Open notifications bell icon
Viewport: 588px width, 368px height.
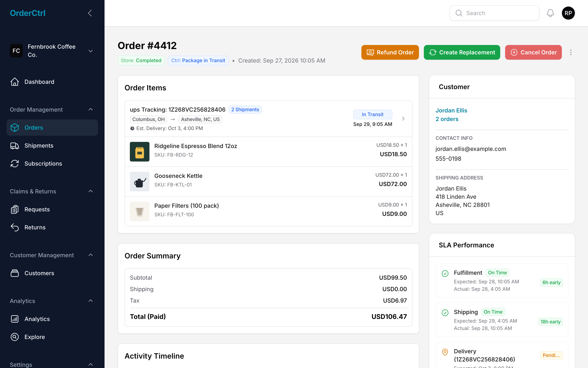pyautogui.click(x=550, y=13)
